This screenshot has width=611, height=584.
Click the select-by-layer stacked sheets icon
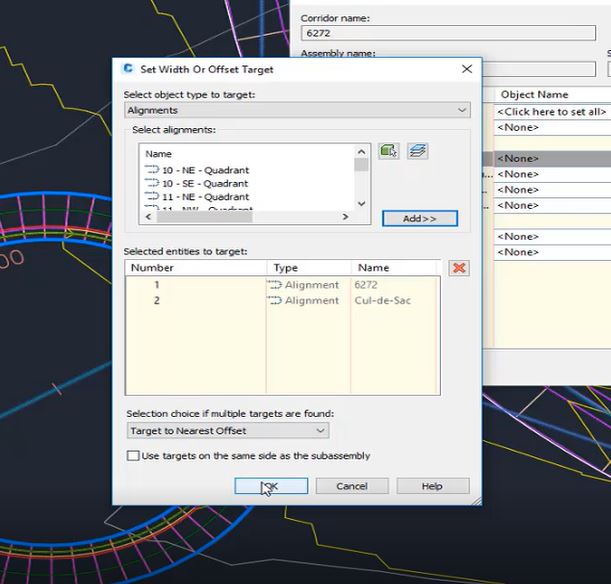[x=418, y=151]
